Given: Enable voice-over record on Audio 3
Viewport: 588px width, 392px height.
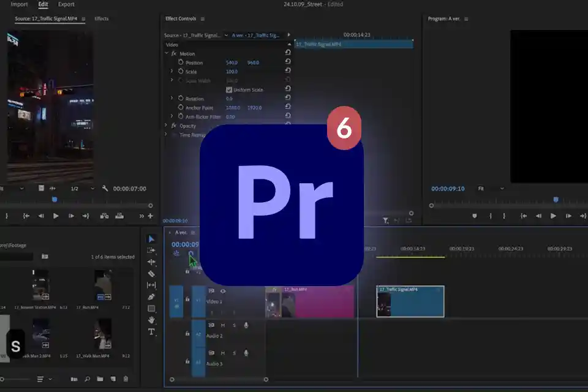Looking at the screenshot, I should (246, 353).
